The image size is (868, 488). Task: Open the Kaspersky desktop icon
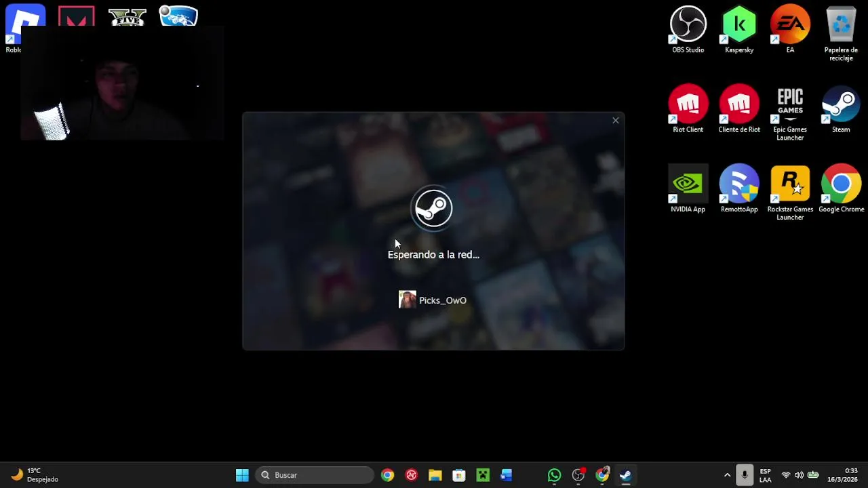pyautogui.click(x=738, y=29)
